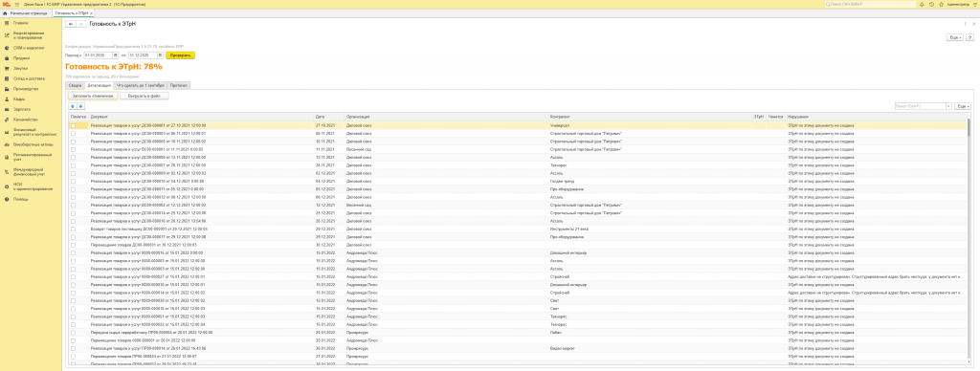Check box for row ДС00-000006
The height and width of the screenshot is (371, 980).
[73, 158]
